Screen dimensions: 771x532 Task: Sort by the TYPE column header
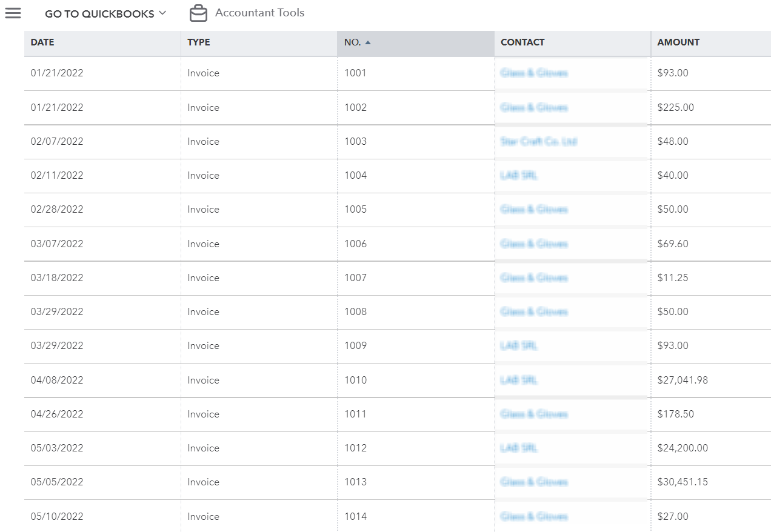click(259, 42)
